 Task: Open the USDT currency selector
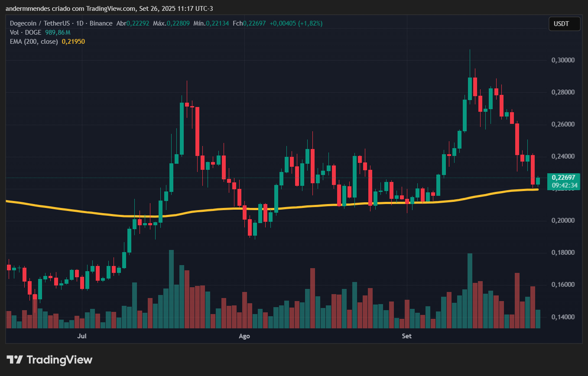(x=565, y=24)
